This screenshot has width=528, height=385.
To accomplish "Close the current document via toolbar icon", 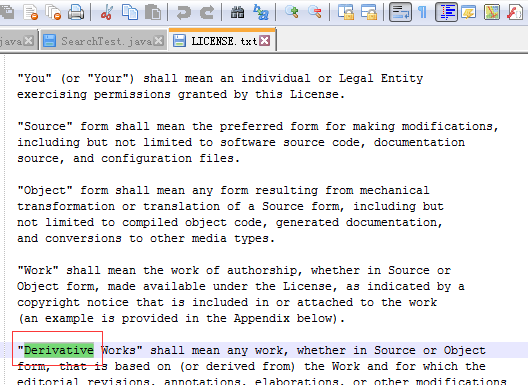I will (x=30, y=12).
